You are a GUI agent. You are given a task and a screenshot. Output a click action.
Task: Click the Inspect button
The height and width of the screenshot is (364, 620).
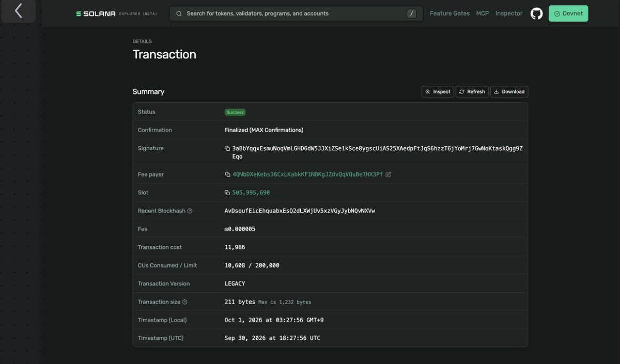pos(438,91)
